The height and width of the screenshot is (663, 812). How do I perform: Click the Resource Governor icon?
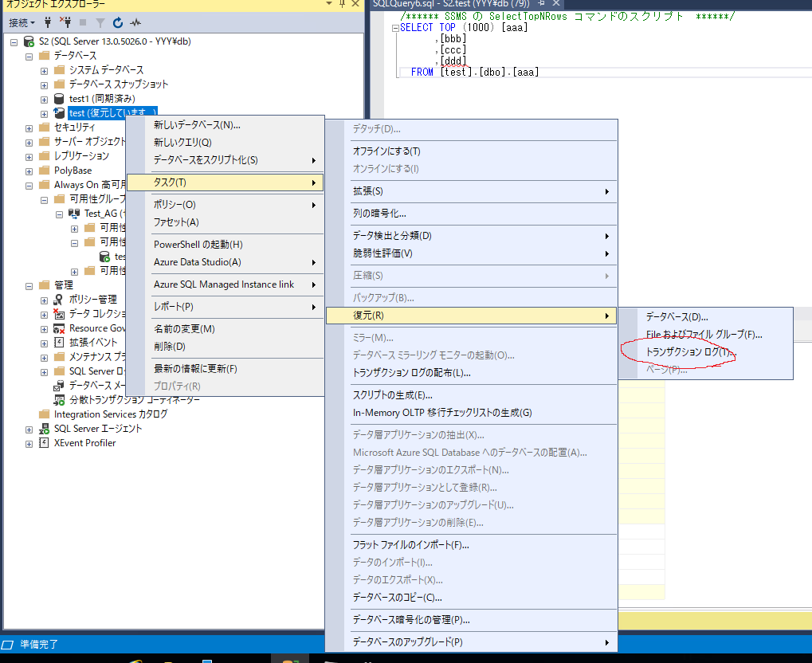pyautogui.click(x=59, y=328)
